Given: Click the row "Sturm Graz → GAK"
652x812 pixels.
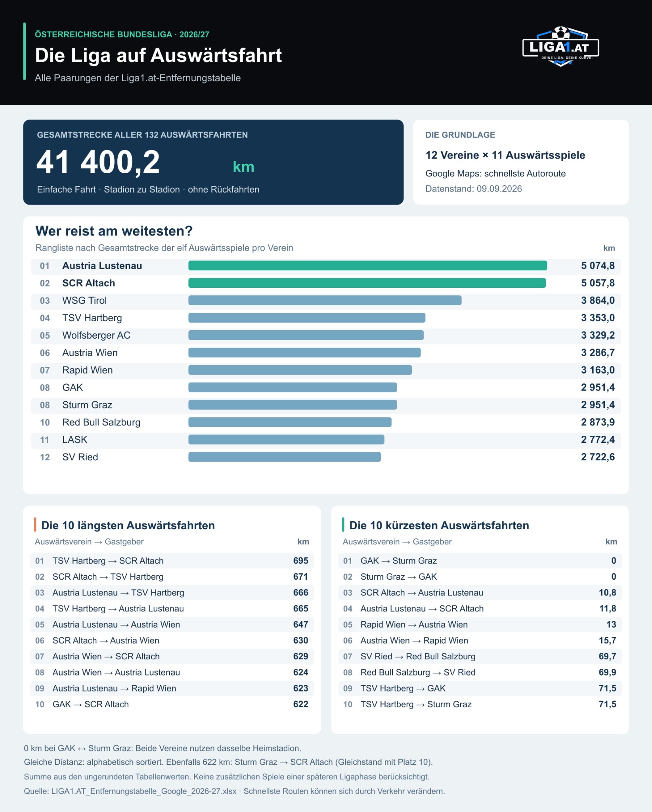Looking at the screenshot, I should click(480, 577).
